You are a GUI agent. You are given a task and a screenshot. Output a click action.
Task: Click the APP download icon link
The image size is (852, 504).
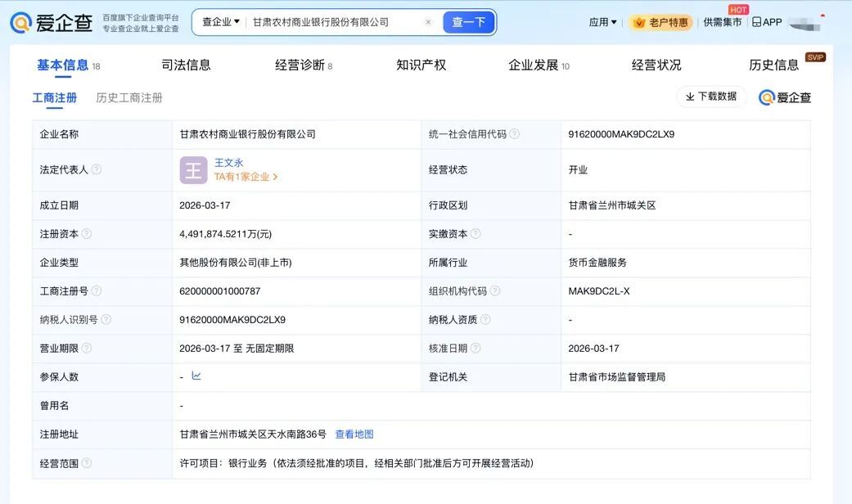coord(767,22)
